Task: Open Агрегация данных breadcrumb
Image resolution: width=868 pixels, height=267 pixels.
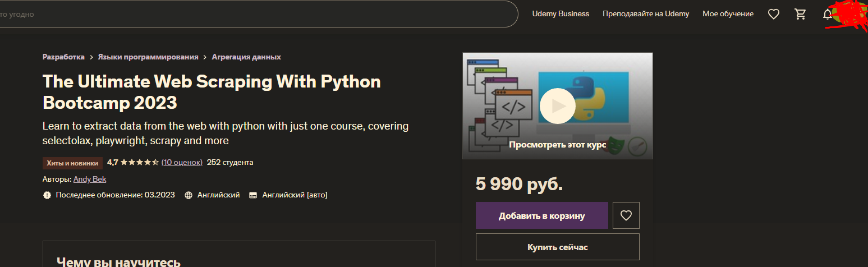Action: (x=246, y=57)
